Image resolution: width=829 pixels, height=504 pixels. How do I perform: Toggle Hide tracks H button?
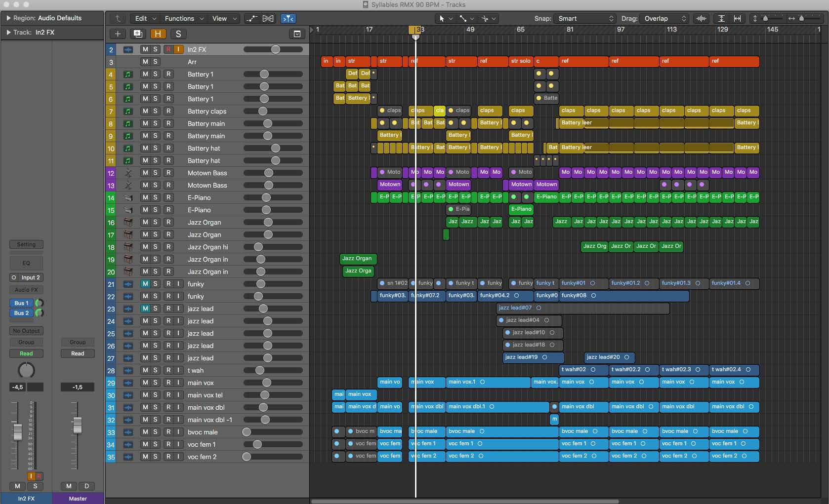[x=158, y=34]
